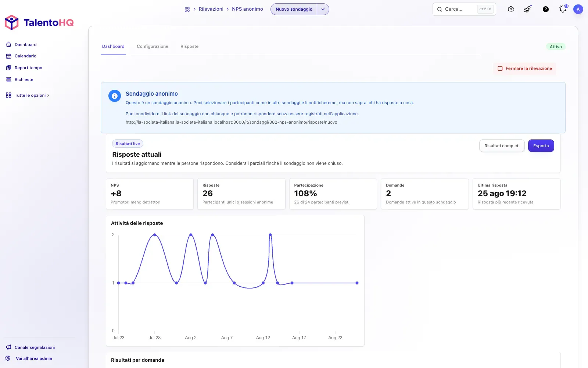Click the survey share URL text
588x368 pixels.
click(232, 122)
